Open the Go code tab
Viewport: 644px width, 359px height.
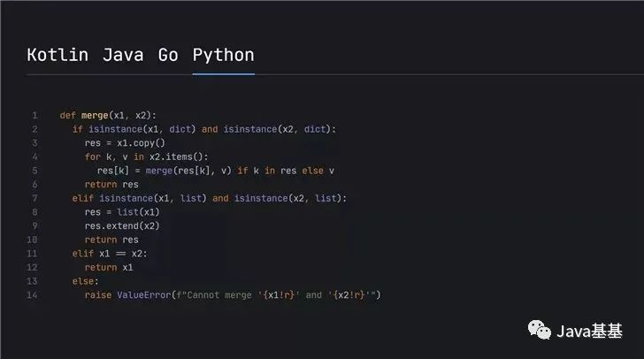[168, 55]
